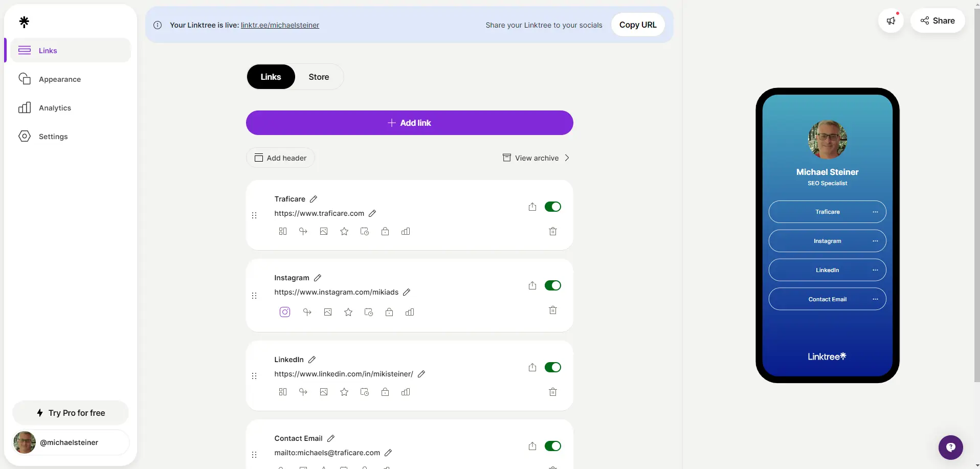
Task: Click the page vertical scrollbar
Action: pos(977,194)
